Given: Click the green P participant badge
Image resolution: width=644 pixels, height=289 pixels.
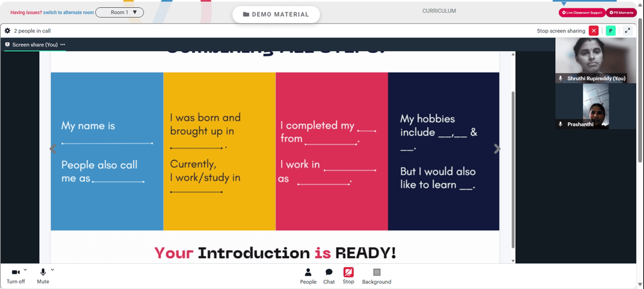Looking at the screenshot, I should 611,30.
